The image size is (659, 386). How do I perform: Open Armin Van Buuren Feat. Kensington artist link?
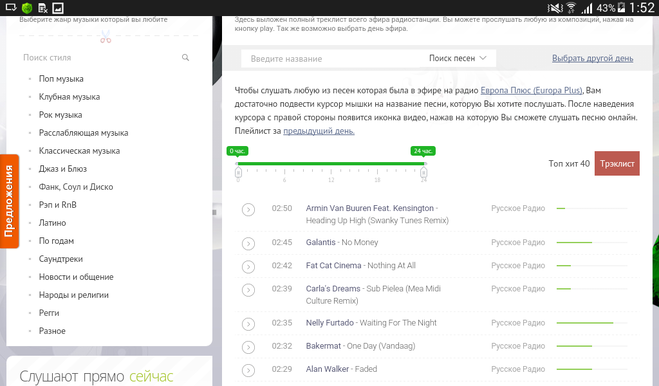pyautogui.click(x=370, y=208)
